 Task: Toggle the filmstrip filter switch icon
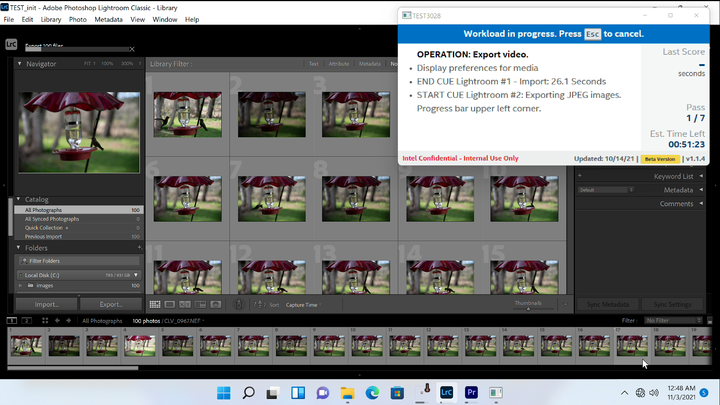[709, 321]
